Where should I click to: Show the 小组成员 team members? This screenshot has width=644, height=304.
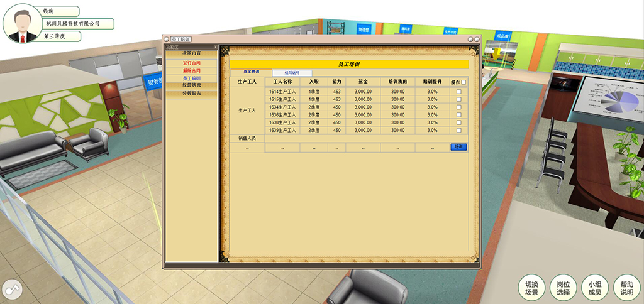(595, 288)
